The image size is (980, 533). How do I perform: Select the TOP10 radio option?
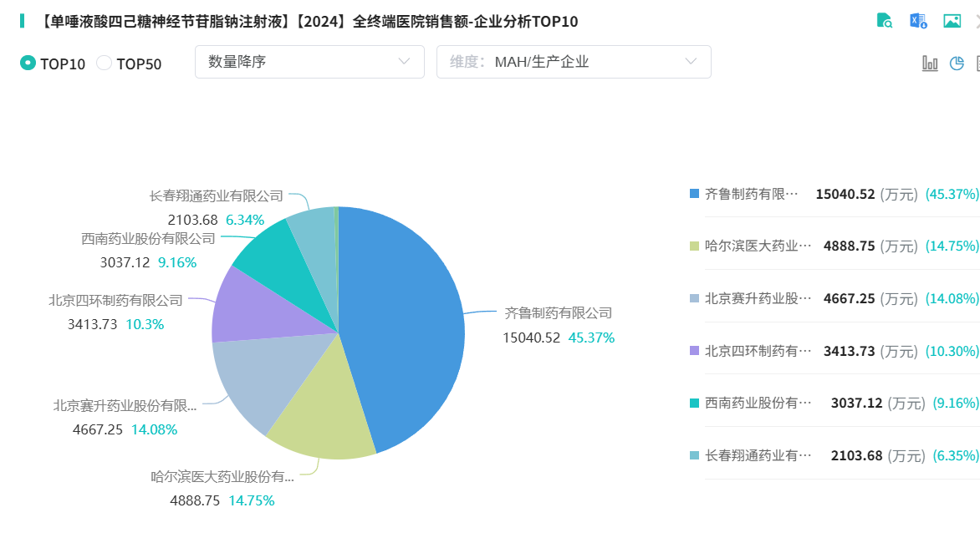tap(28, 63)
